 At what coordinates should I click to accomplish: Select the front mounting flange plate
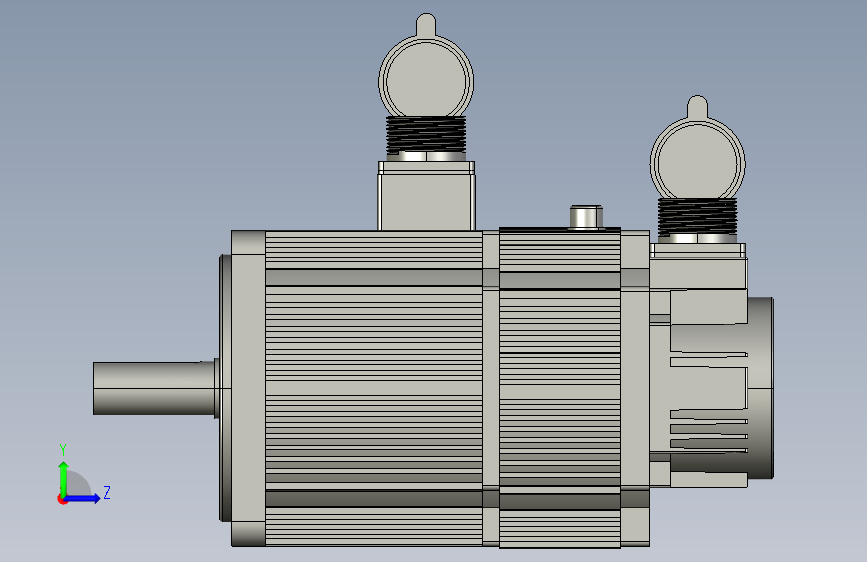coord(248,388)
